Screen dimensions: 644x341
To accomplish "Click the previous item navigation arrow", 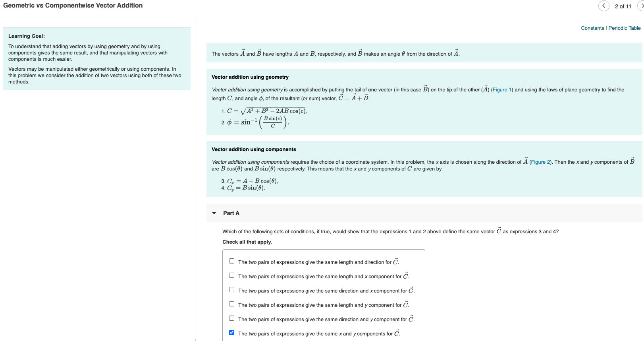I will tap(604, 6).
